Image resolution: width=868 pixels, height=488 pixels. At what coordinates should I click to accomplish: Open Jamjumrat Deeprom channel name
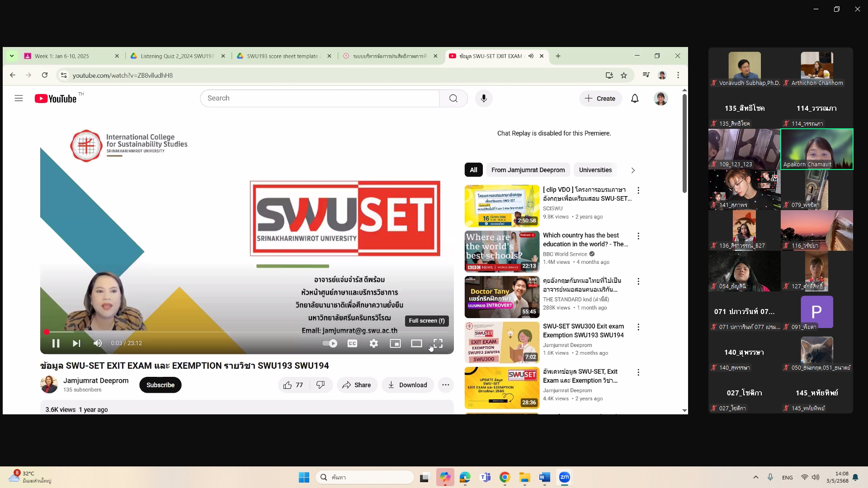coord(96,380)
